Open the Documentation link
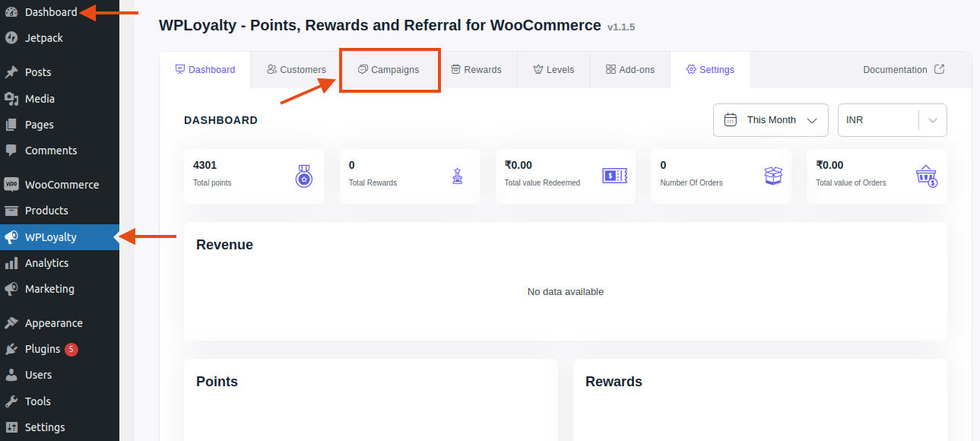The height and width of the screenshot is (441, 980). click(x=904, y=70)
